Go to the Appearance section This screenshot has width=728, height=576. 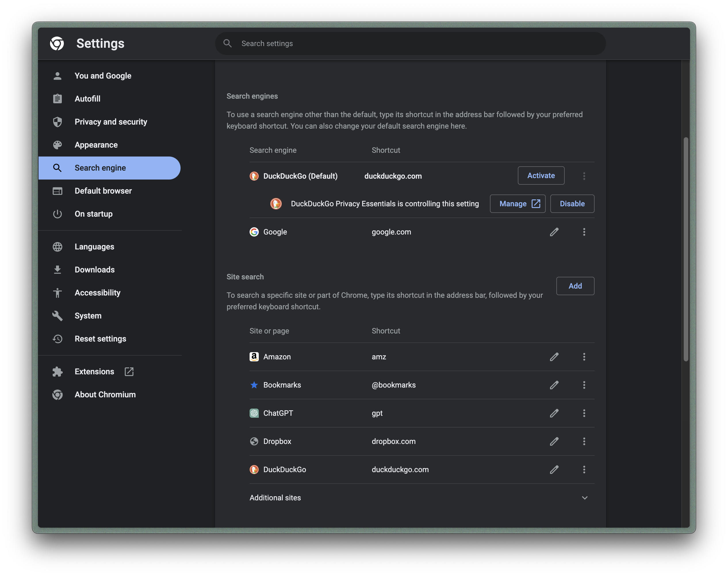pos(96,145)
